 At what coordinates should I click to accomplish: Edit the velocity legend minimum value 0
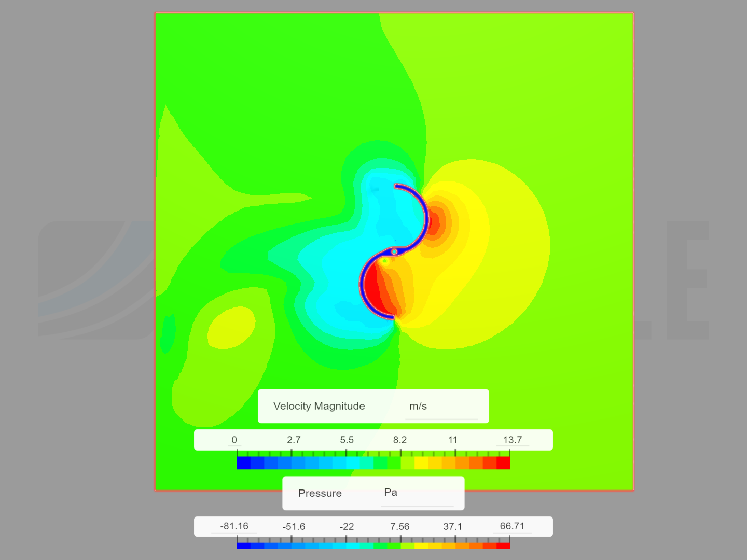tap(234, 440)
